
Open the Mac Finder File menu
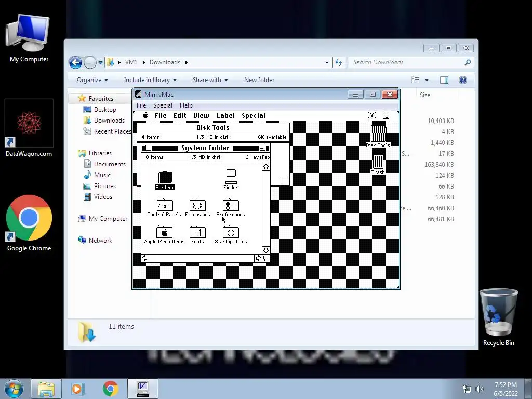pos(161,116)
